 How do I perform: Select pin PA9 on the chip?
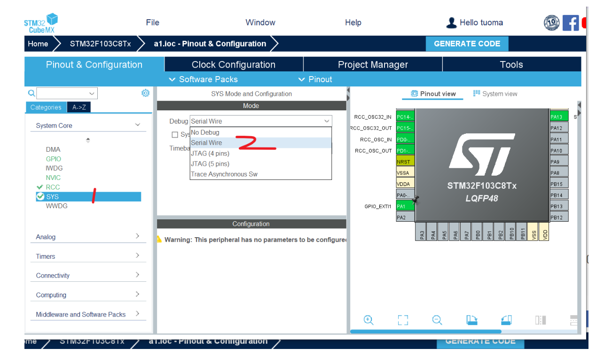tap(559, 161)
